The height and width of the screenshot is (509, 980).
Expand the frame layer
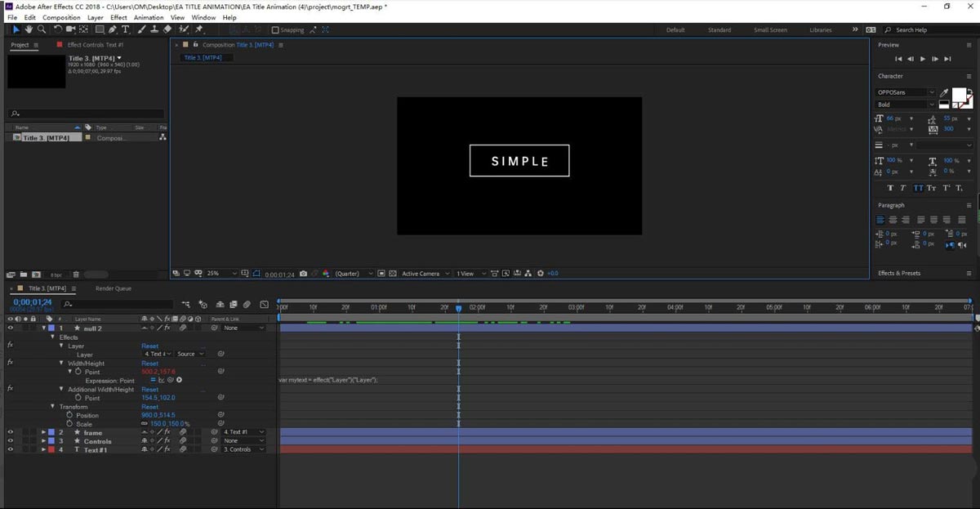(44, 432)
